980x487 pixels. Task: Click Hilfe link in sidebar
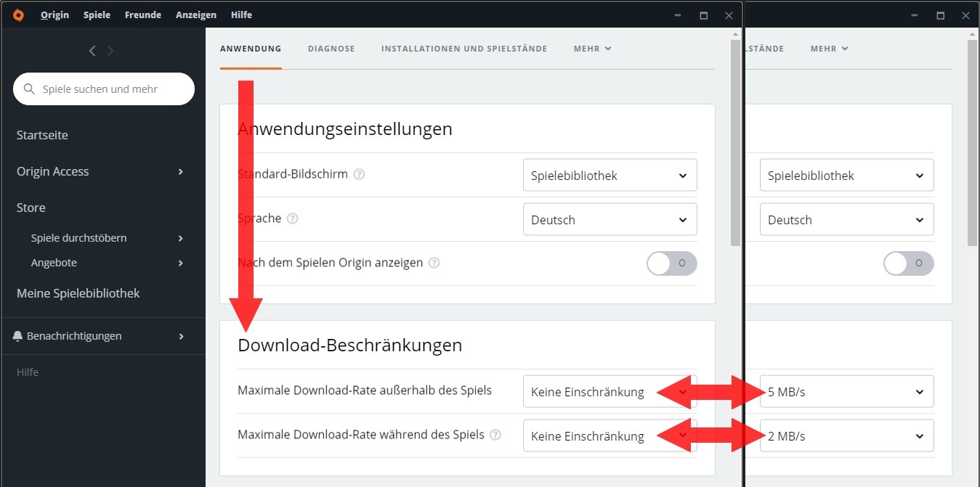click(28, 372)
